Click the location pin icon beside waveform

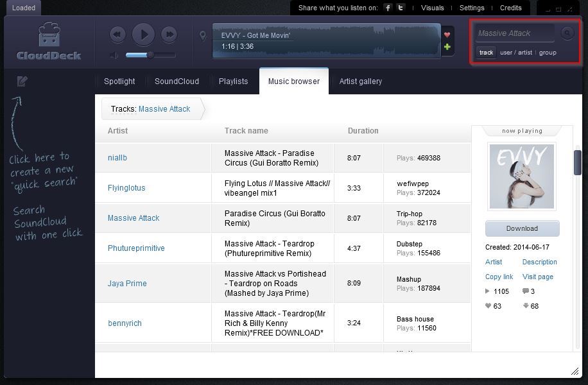pos(202,36)
